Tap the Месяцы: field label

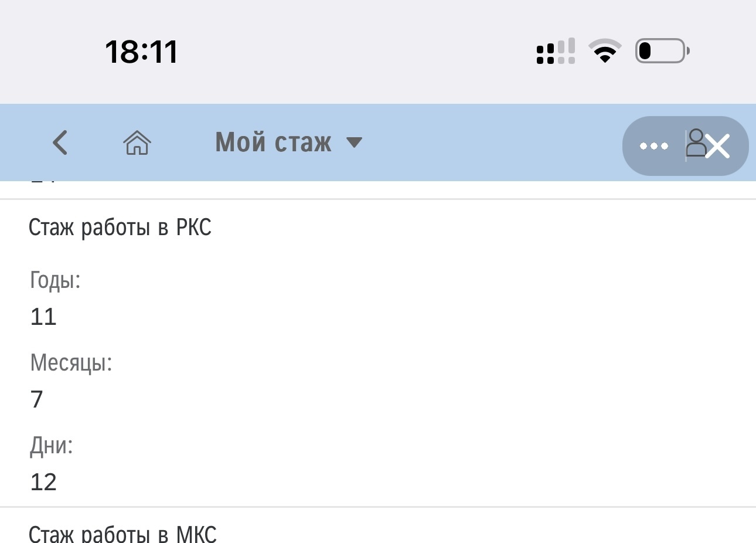pyautogui.click(x=71, y=363)
